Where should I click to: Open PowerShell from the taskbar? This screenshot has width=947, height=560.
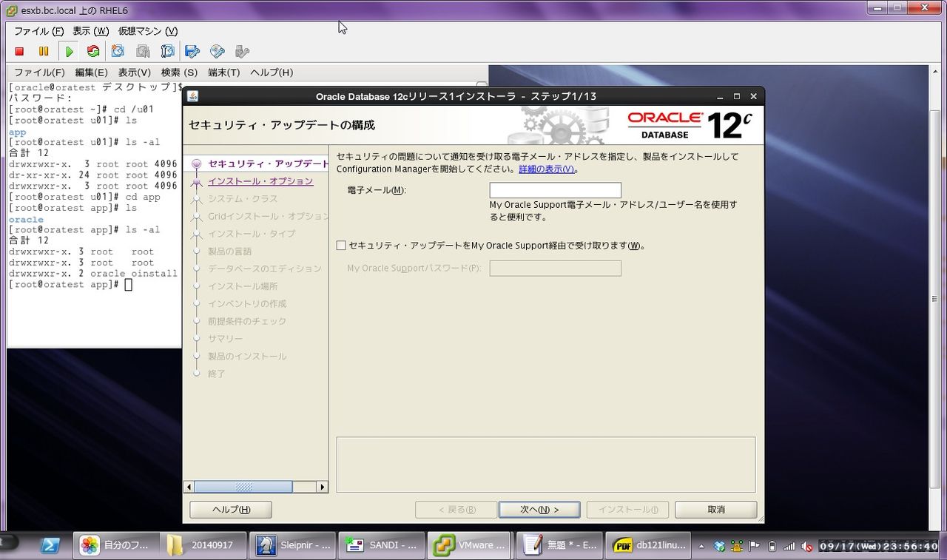pos(50,546)
